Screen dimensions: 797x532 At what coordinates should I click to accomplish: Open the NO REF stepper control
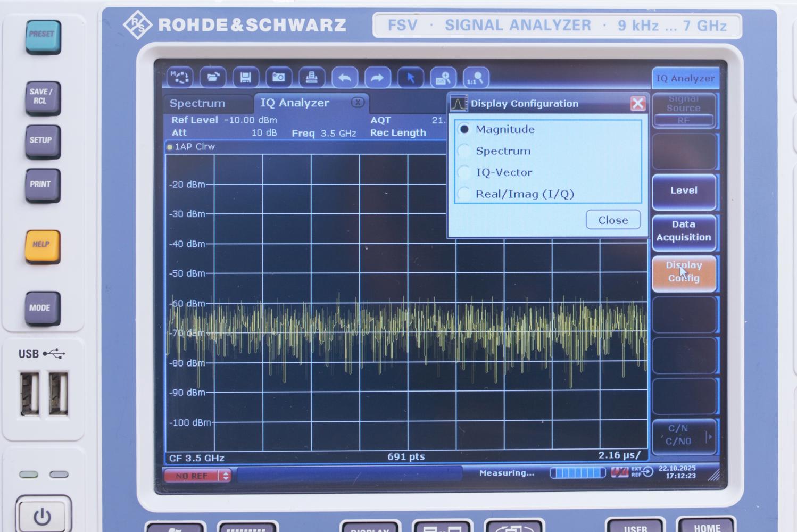click(226, 475)
